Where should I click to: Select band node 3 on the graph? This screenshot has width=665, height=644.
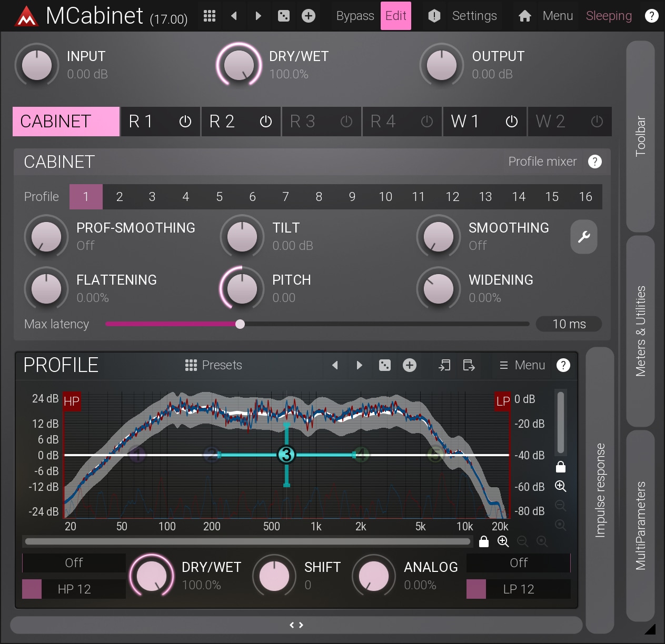click(x=286, y=455)
